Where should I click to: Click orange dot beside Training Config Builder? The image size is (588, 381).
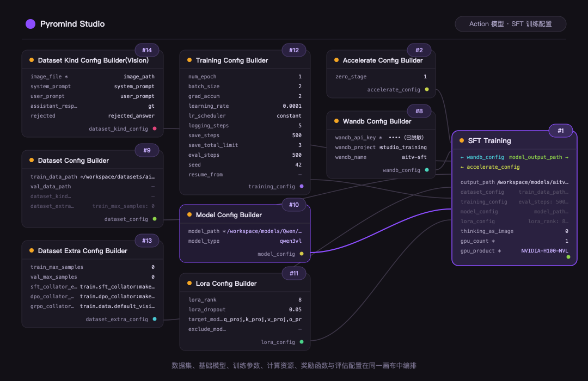tap(189, 60)
